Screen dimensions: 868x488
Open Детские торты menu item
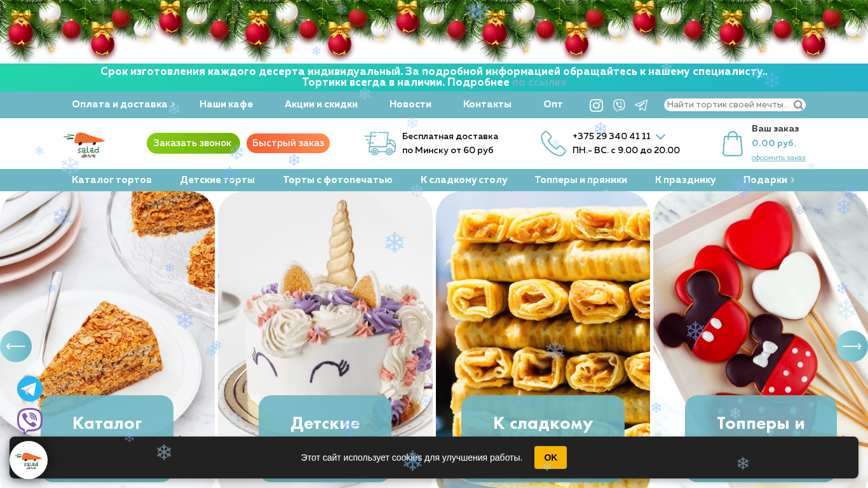217,180
